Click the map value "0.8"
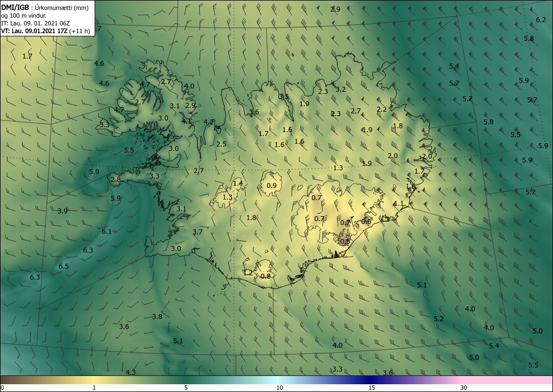553x392 pixels. pos(265,276)
